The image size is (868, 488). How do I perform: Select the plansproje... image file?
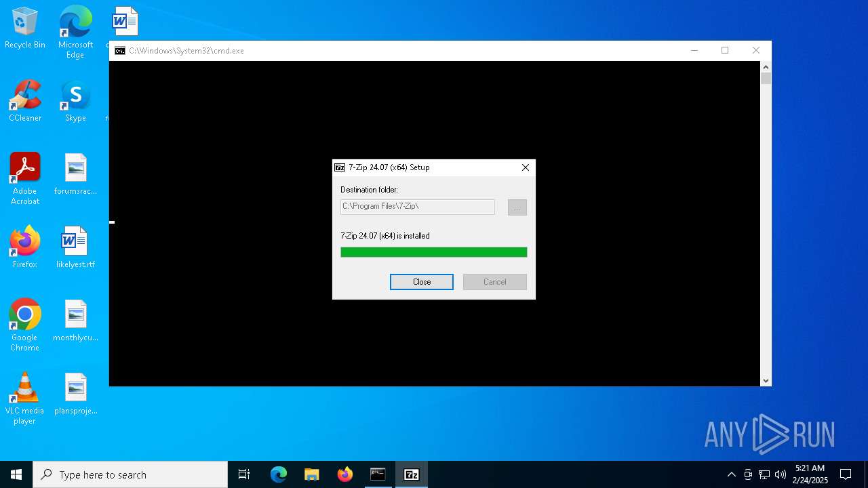pyautogui.click(x=75, y=394)
